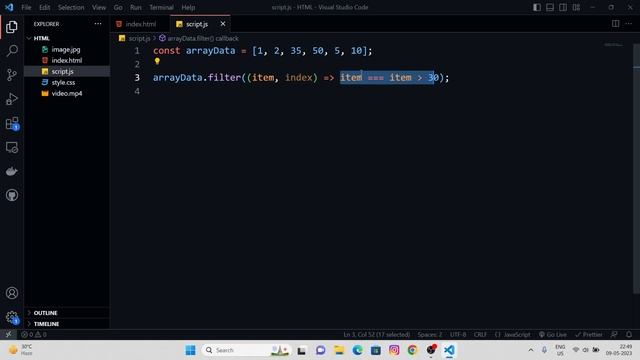
Task: Click line number 4 in the gutter
Action: (137, 91)
